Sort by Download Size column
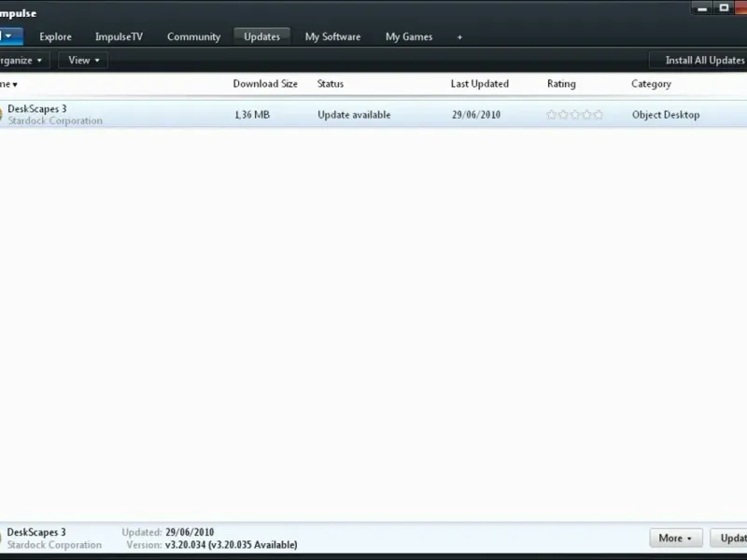The height and width of the screenshot is (560, 747). [265, 84]
